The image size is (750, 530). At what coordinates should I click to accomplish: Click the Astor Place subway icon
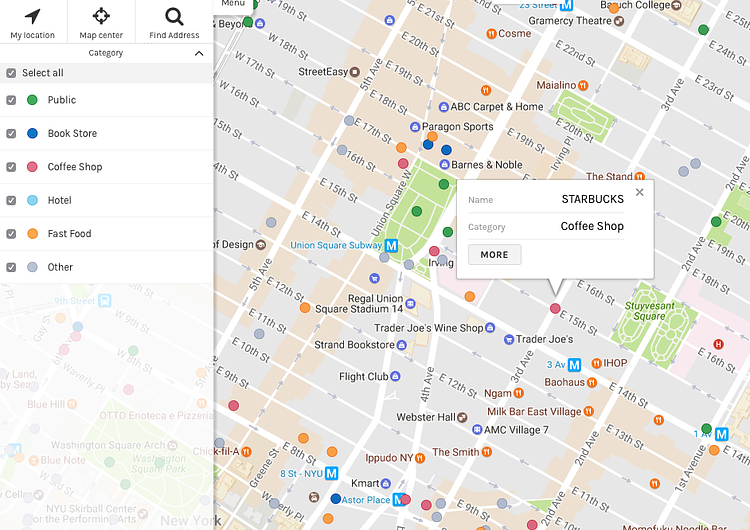[x=400, y=499]
